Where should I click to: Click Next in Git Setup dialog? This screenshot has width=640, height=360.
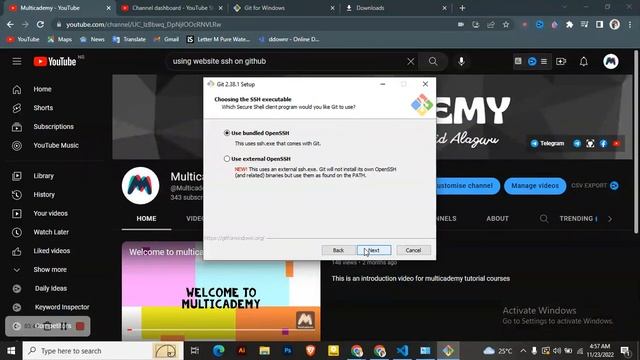(374, 250)
